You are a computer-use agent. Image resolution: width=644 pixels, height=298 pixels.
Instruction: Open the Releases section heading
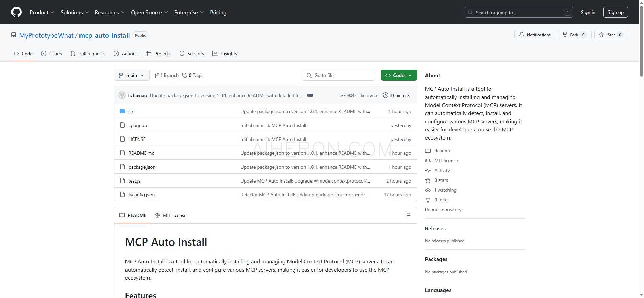[x=435, y=228]
